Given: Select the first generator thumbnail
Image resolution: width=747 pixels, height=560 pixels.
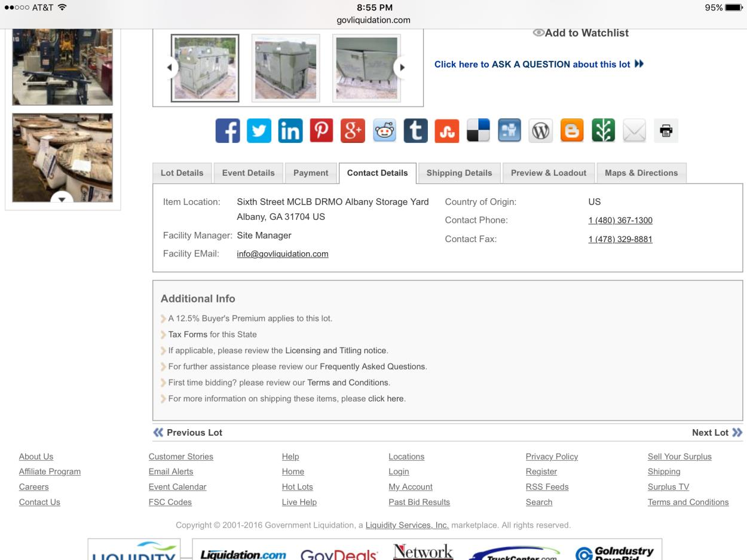Looking at the screenshot, I should 205,68.
